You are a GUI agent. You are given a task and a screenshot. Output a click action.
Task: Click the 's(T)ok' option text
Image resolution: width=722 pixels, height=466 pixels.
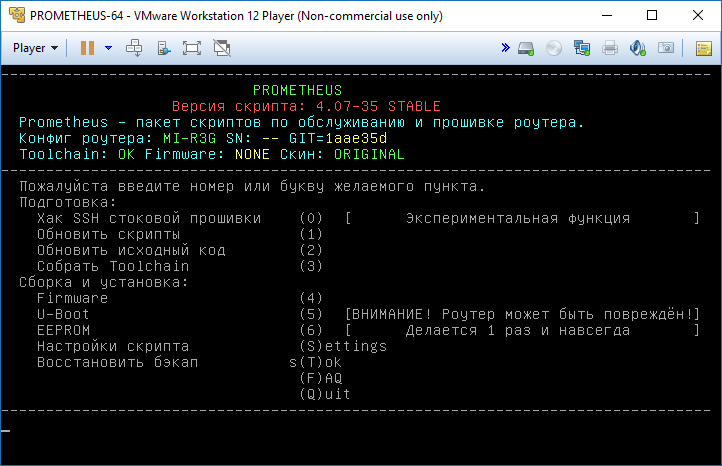coord(315,362)
